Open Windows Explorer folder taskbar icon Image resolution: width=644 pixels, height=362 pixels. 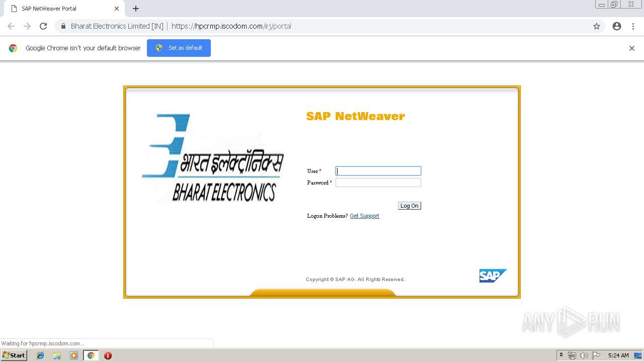point(57,355)
